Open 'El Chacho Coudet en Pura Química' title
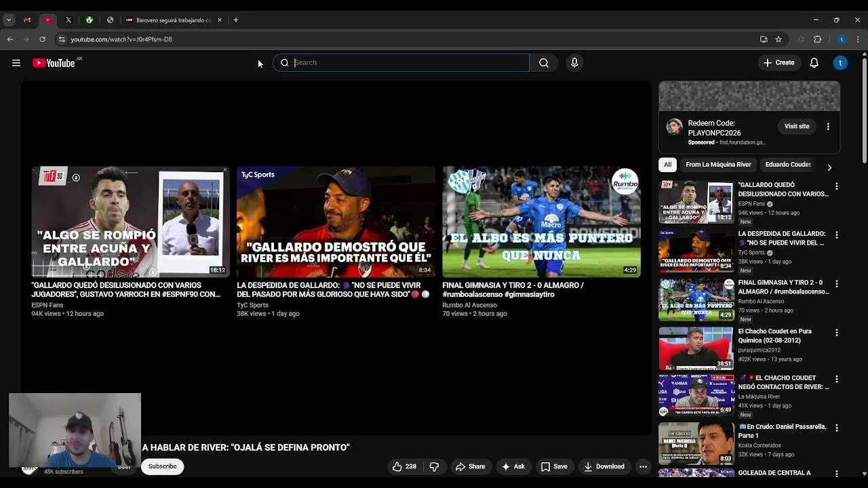The image size is (868, 488). (774, 336)
